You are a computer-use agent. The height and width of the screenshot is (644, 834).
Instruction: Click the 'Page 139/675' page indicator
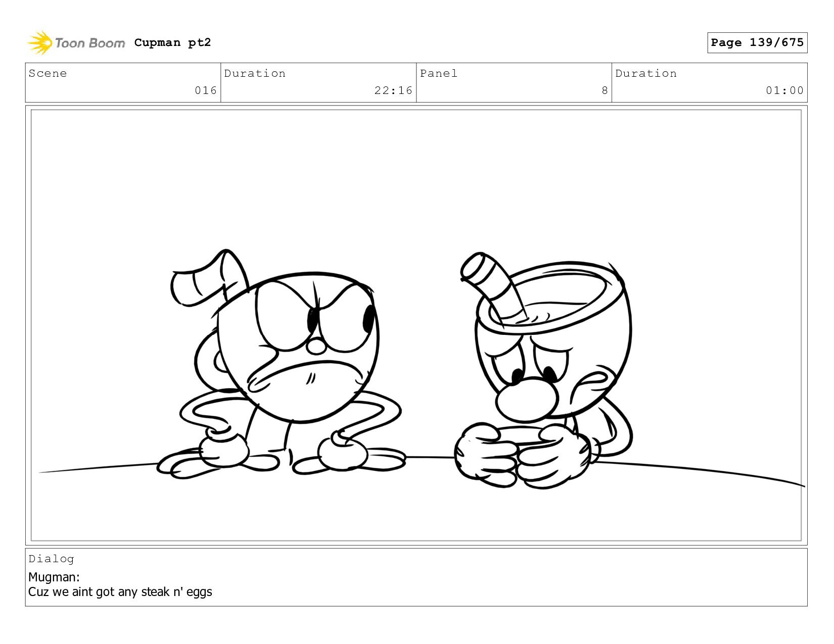tap(757, 42)
